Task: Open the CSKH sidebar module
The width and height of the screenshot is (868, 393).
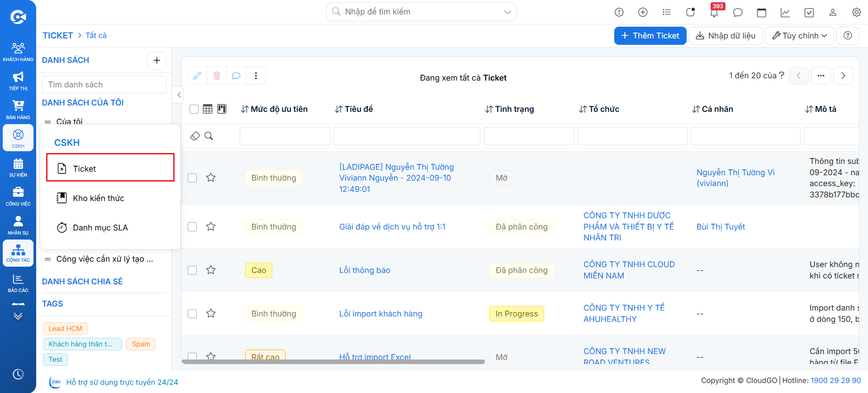Action: pyautogui.click(x=18, y=138)
